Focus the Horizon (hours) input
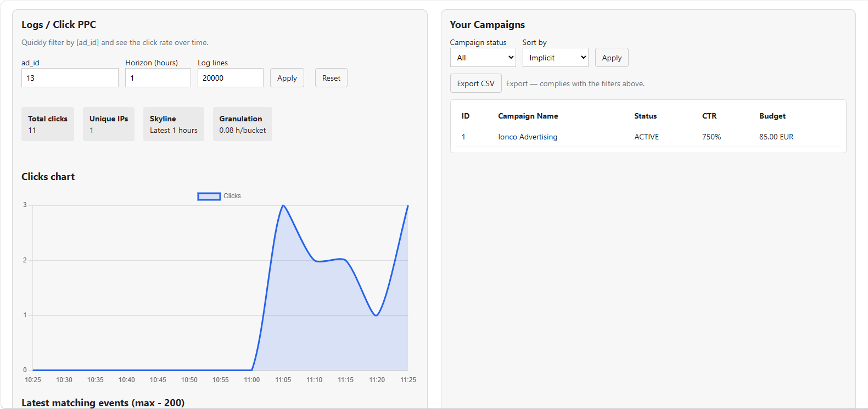This screenshot has width=868, height=409. pos(158,78)
